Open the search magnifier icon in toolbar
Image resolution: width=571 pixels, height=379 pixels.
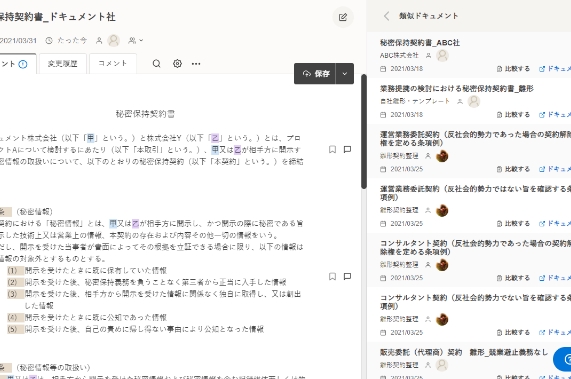click(x=157, y=64)
